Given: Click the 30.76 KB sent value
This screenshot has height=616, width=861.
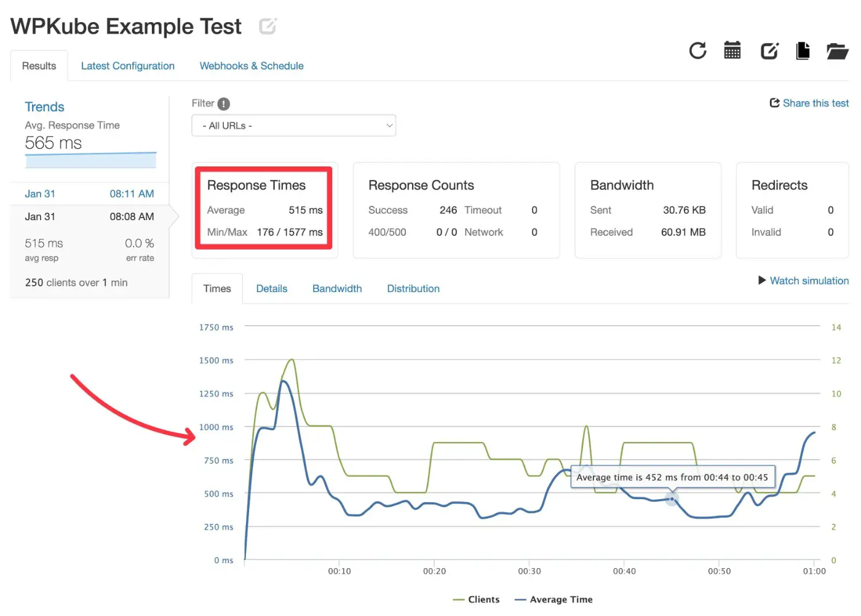Looking at the screenshot, I should pyautogui.click(x=684, y=210).
